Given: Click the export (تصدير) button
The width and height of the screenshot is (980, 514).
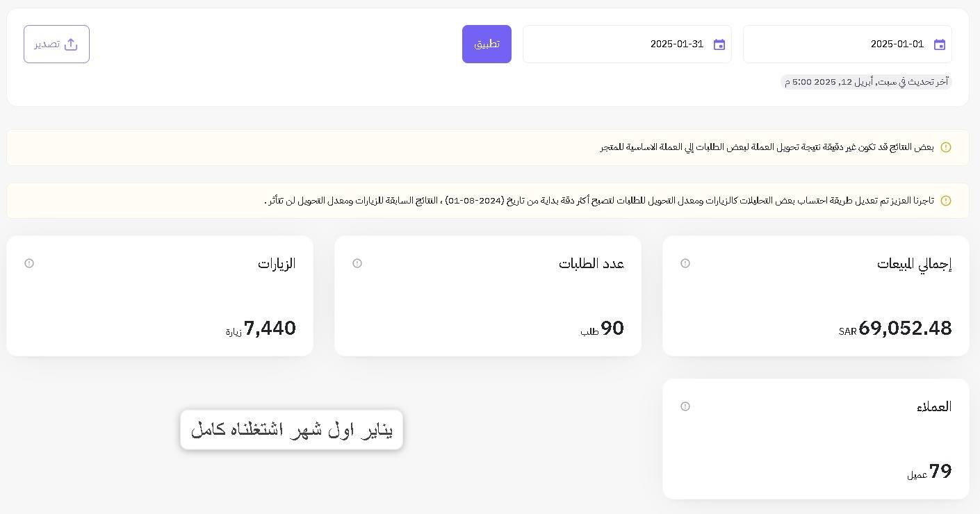Looking at the screenshot, I should pos(56,44).
